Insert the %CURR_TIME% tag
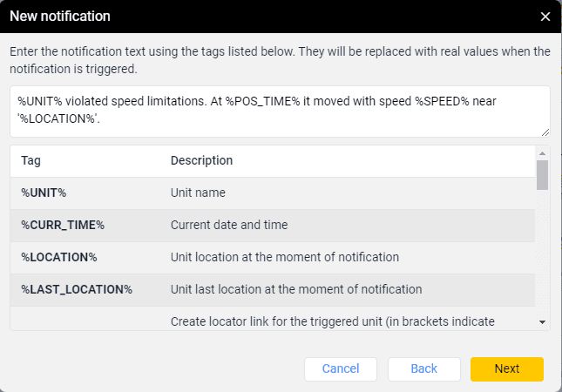 point(63,225)
